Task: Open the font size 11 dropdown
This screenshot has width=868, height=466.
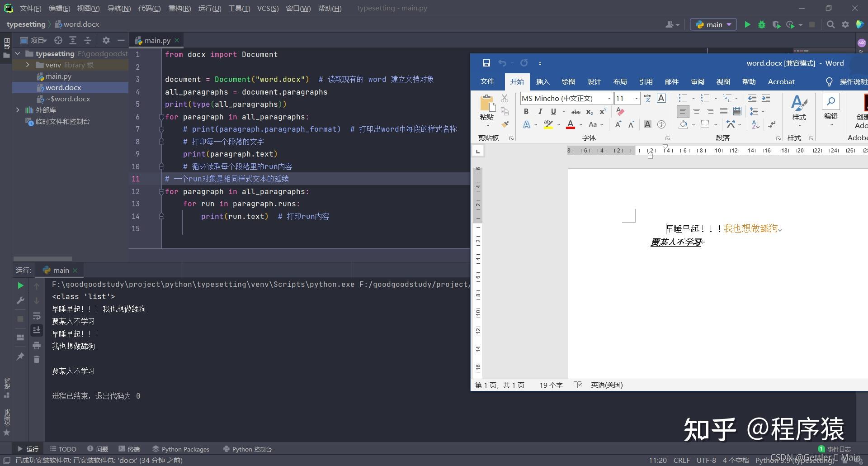Action: [636, 98]
